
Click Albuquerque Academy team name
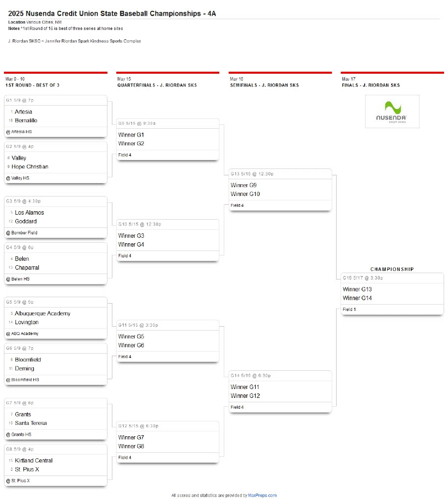tap(43, 313)
